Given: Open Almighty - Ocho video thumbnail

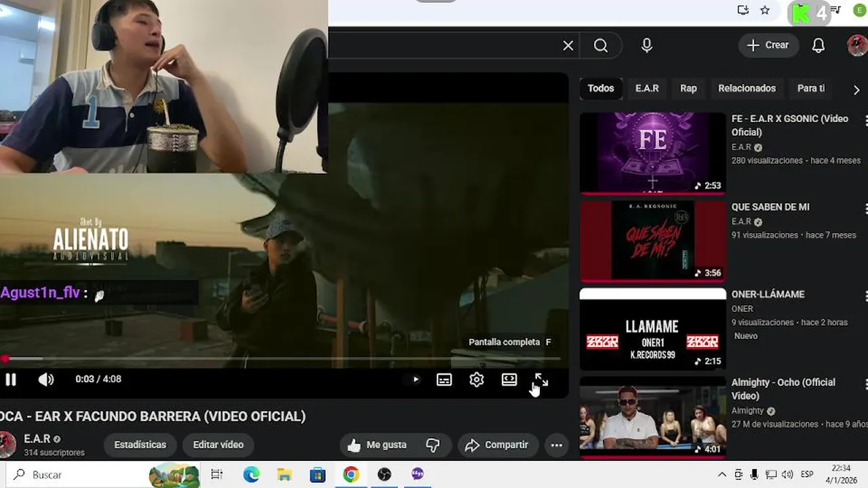Looking at the screenshot, I should (653, 418).
